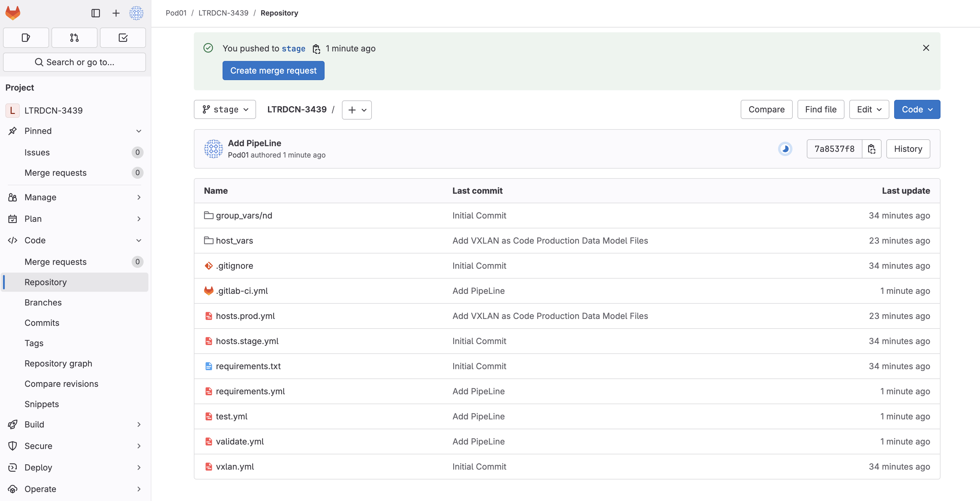The image size is (980, 501).
Task: Dismiss the pushed-to-stage banner
Action: point(926,48)
